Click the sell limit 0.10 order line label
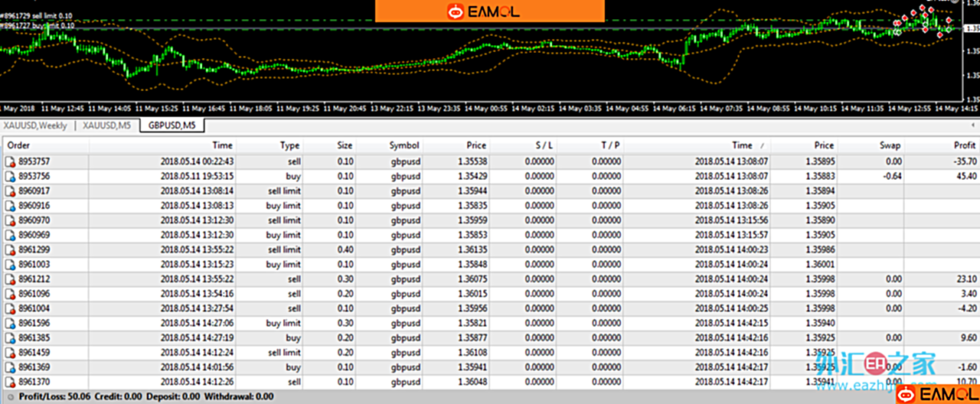Viewport: 980px width, 404px height. (38, 15)
